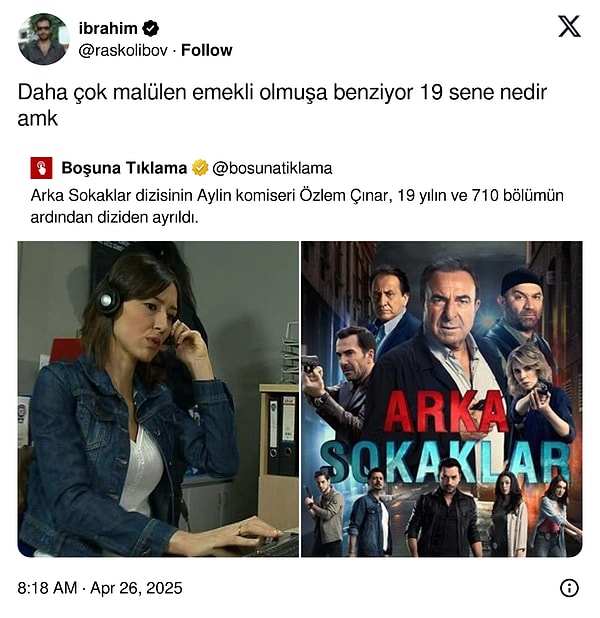Click Boşuna Tıklama's gold verified badge
This screenshot has width=600, height=618.
(x=200, y=168)
